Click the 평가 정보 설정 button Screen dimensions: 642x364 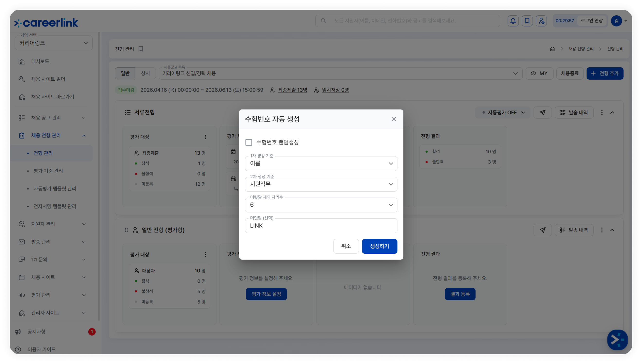click(x=266, y=294)
